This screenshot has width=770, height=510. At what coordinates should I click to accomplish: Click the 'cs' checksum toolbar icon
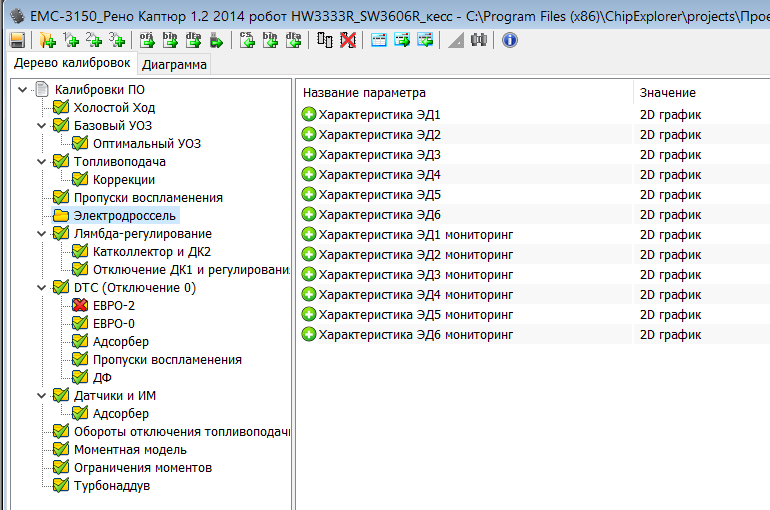[x=247, y=40]
